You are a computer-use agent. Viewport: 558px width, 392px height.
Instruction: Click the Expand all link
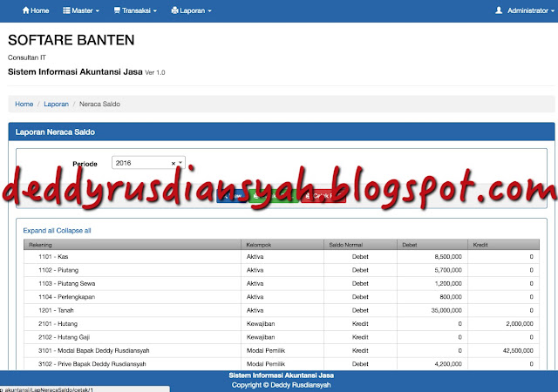pos(38,231)
